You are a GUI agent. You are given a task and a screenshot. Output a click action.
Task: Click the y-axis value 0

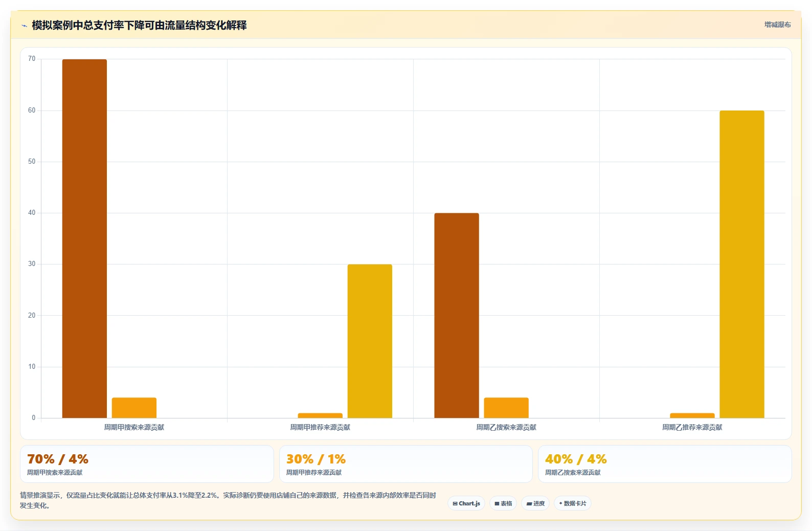tap(34, 418)
